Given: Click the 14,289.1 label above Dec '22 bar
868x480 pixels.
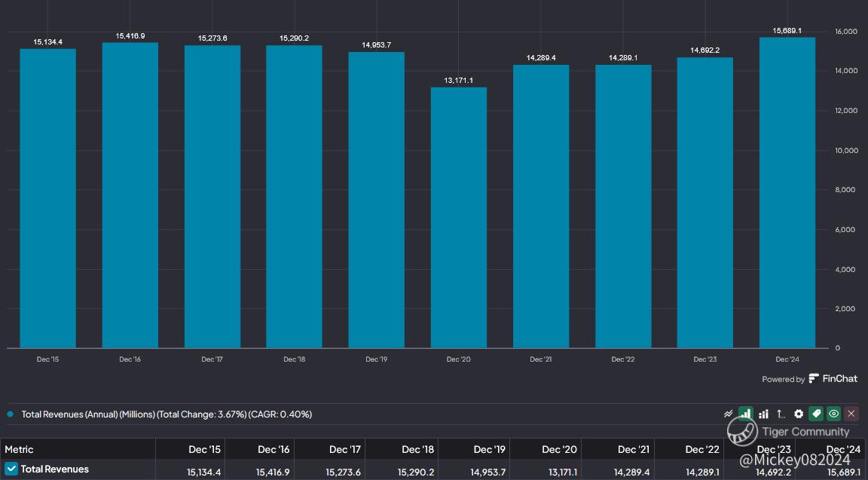Looking at the screenshot, I should 623,58.
